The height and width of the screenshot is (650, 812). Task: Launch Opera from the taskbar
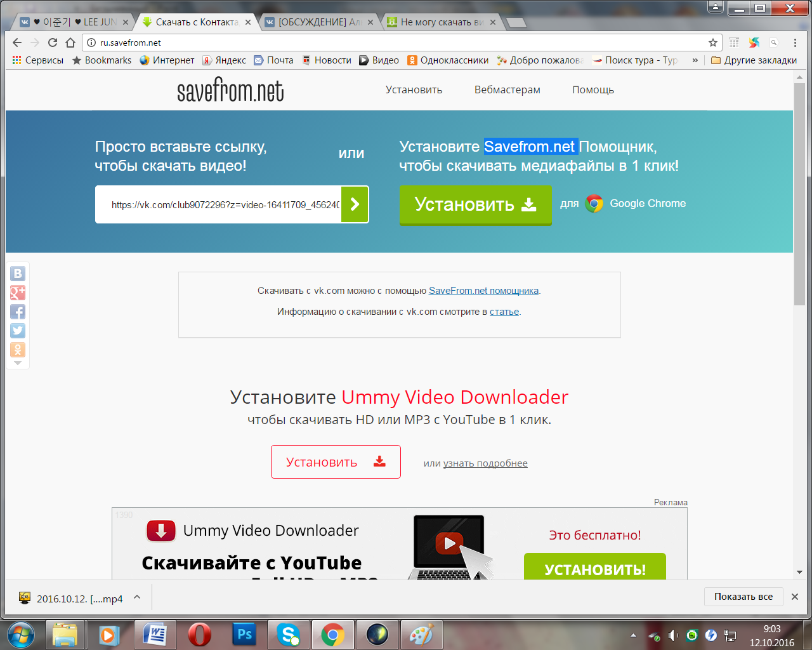click(199, 635)
